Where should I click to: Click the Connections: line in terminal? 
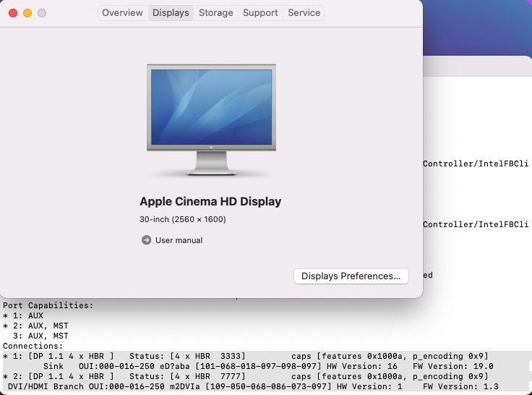[33, 346]
